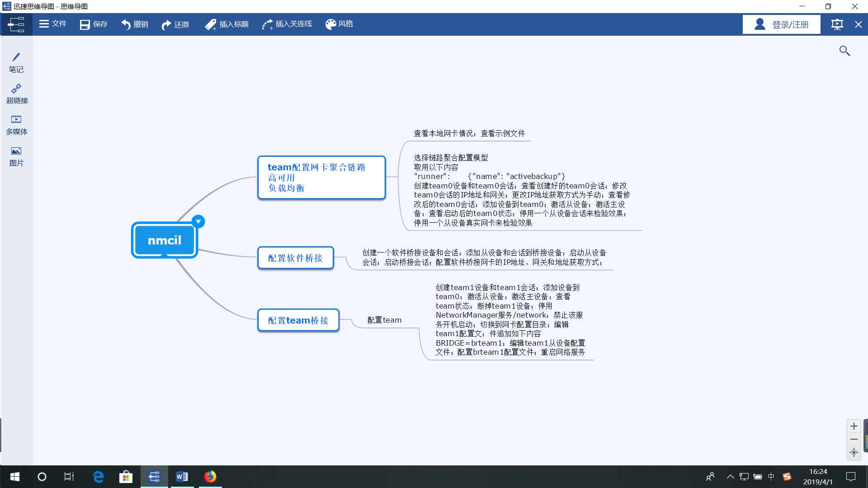Redo with the 还原 button

[175, 24]
